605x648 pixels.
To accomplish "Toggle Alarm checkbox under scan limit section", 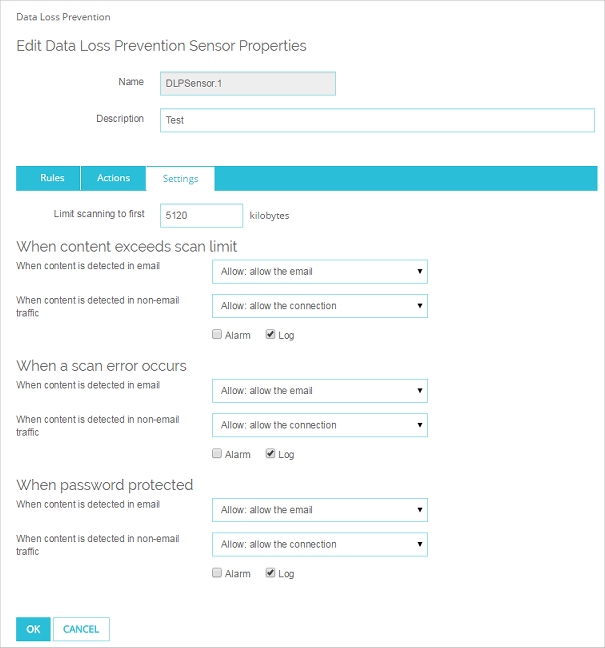I will pyautogui.click(x=218, y=335).
